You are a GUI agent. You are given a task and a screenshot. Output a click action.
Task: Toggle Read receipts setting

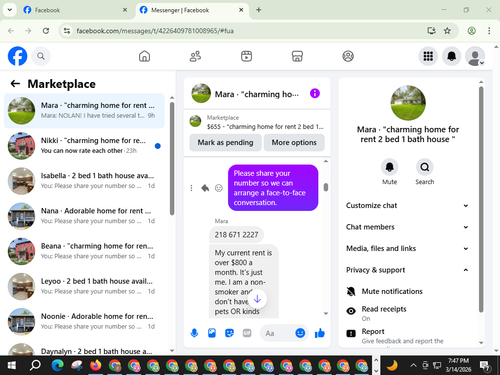407,313
